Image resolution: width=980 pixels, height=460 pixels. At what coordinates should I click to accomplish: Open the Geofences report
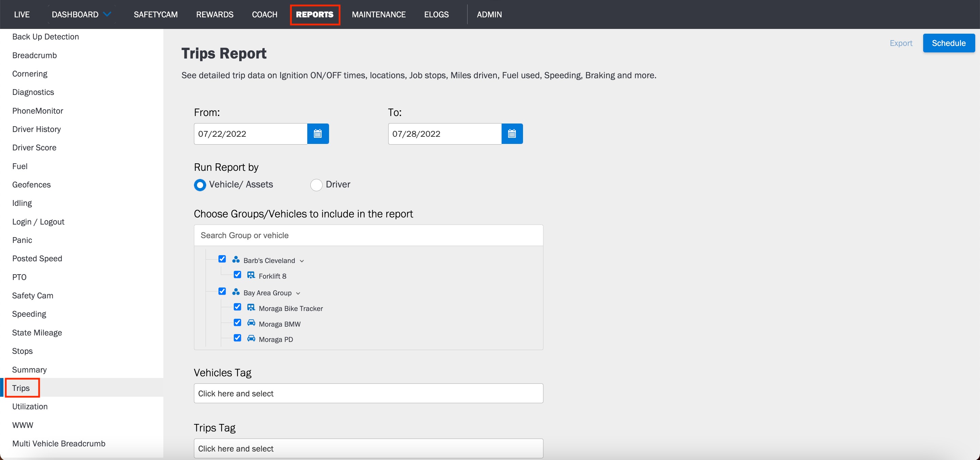click(x=32, y=184)
